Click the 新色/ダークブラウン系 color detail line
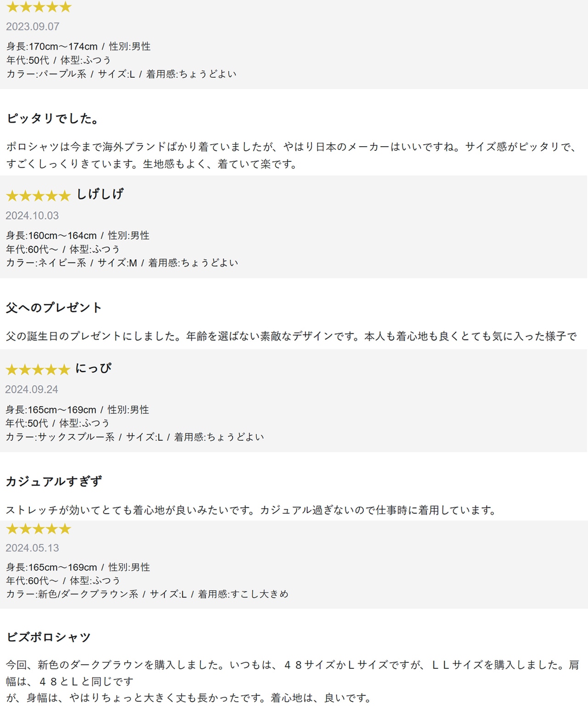Viewport: 588px width, 706px height. (147, 594)
